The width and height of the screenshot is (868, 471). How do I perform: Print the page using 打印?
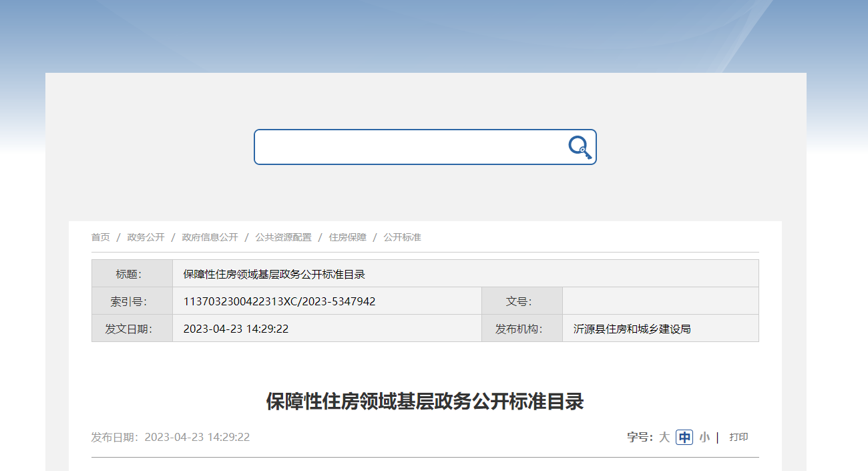coord(738,438)
